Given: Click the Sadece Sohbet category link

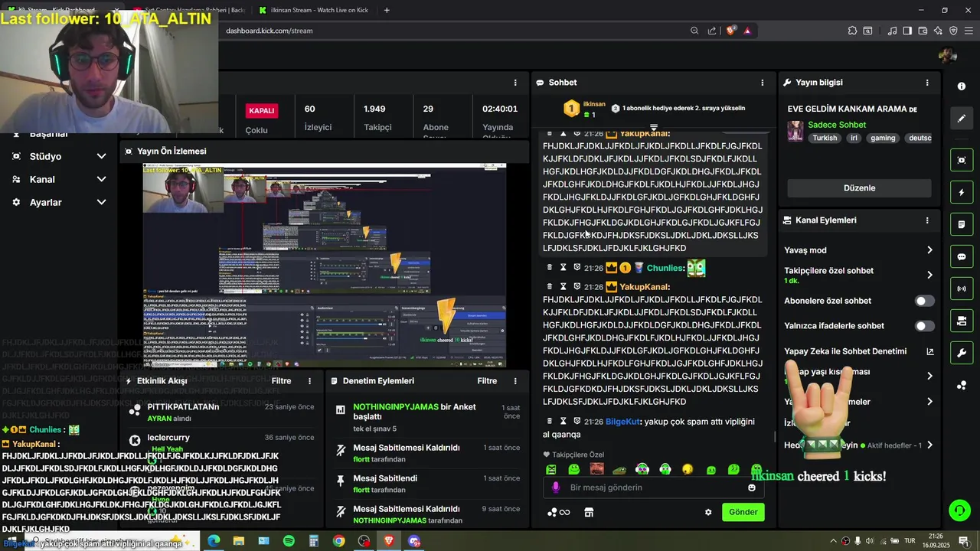Looking at the screenshot, I should pyautogui.click(x=837, y=125).
